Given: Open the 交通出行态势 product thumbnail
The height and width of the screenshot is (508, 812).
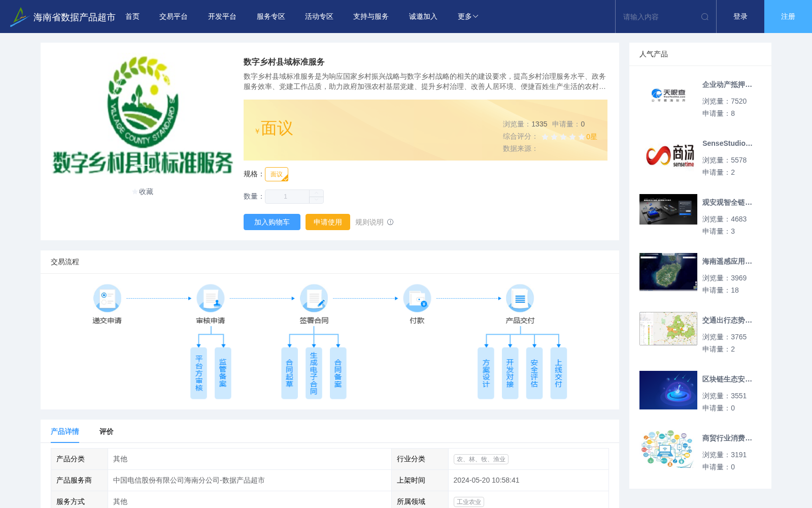Looking at the screenshot, I should 668,329.
